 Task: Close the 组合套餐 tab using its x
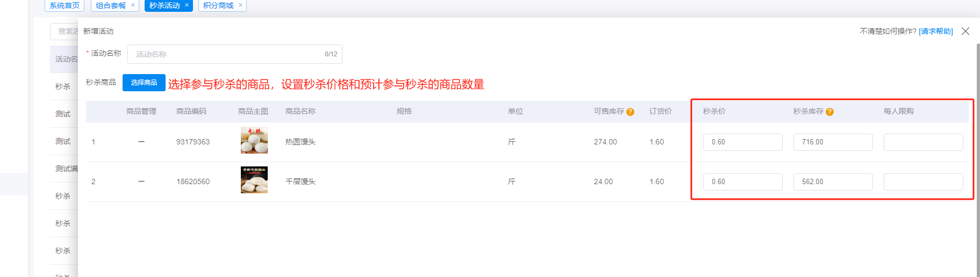coord(133,5)
